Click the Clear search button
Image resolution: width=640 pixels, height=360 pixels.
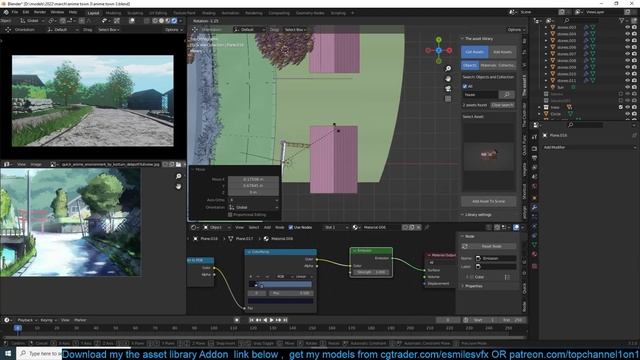[x=502, y=105]
